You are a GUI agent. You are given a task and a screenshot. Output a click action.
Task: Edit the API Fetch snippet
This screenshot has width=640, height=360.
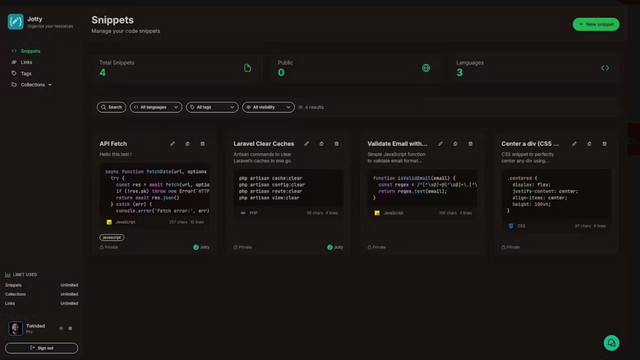(172, 144)
